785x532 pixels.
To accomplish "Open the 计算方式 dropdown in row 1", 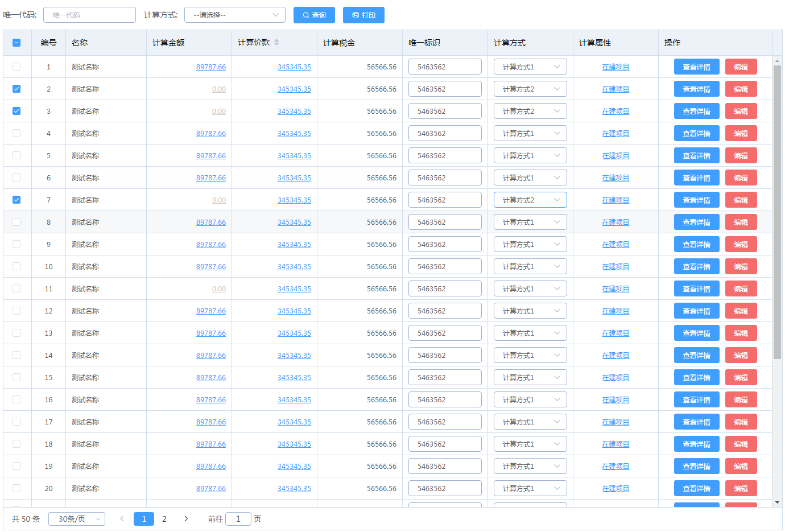I will [x=530, y=67].
